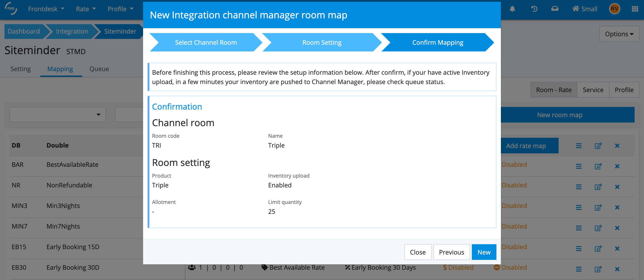This screenshot has height=280, width=644.
Task: Click the Room Setting wizard step
Action: coord(322,42)
